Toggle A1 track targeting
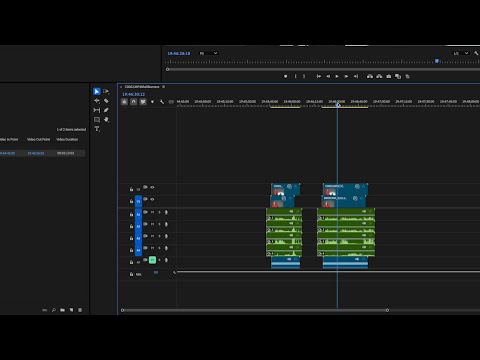Image resolution: width=480 pixels, height=360 pixels. [138, 214]
